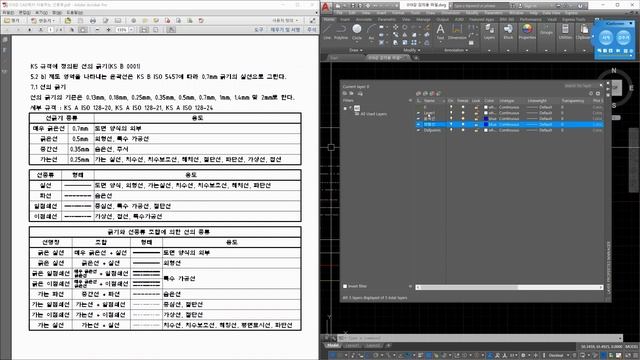
Task: Choose the Text annotation tool
Action: pos(440,31)
